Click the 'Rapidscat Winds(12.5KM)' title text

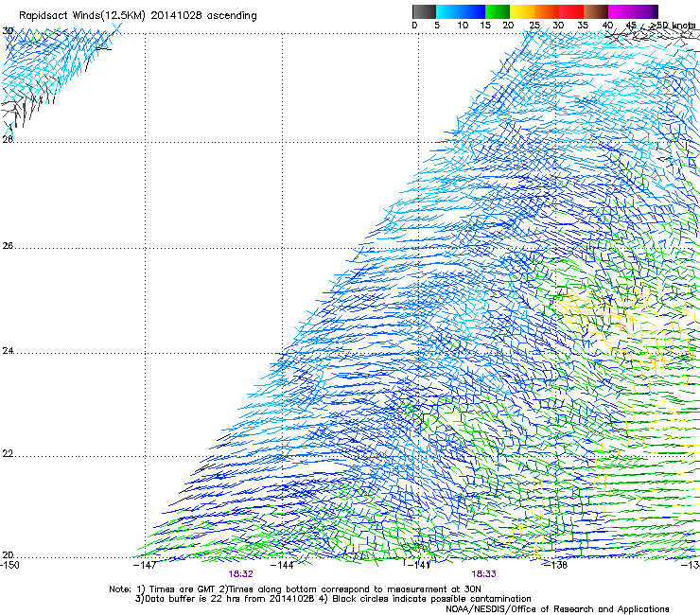82,16
